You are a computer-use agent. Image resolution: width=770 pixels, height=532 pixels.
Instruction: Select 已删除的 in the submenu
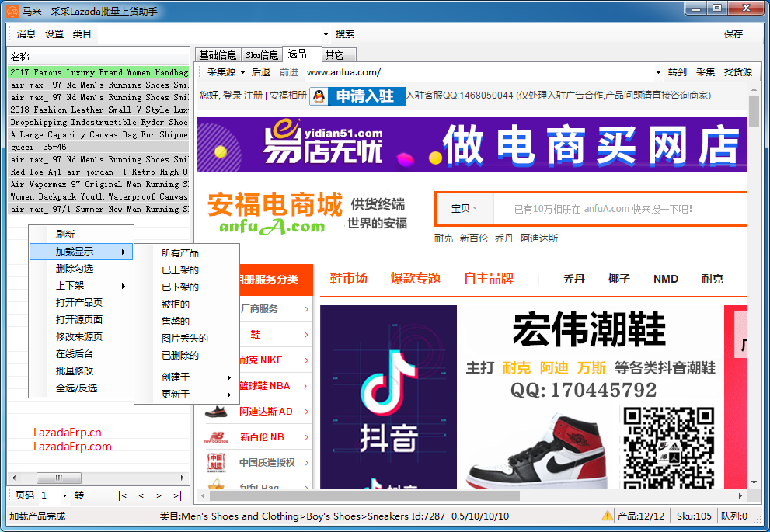pos(186,356)
